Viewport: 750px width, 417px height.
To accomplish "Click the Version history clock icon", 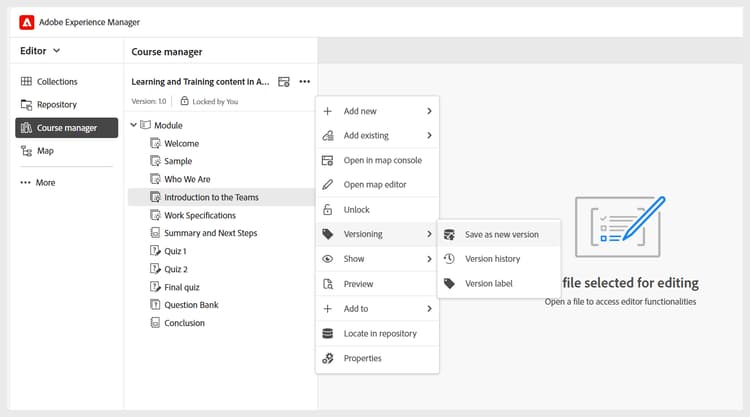I will point(450,259).
